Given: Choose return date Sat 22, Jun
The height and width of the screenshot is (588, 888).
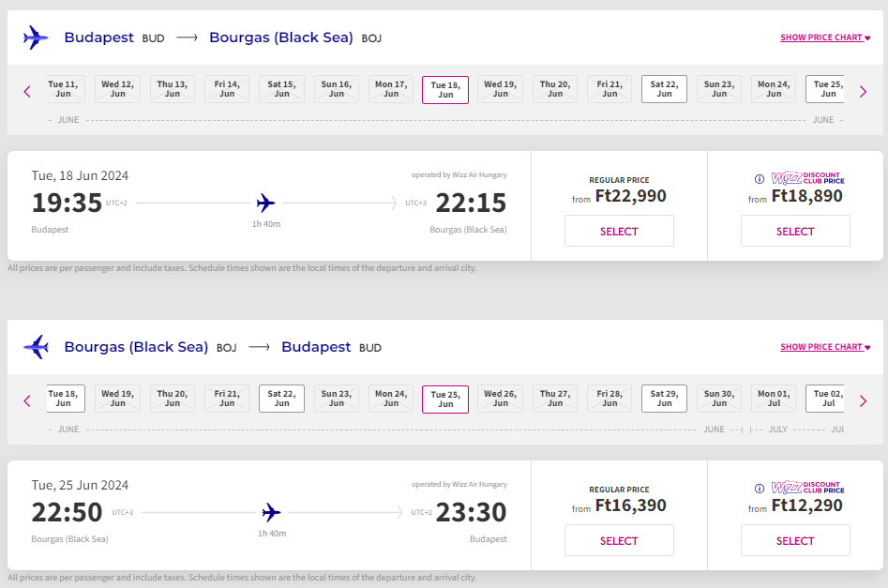Looking at the screenshot, I should point(281,399).
